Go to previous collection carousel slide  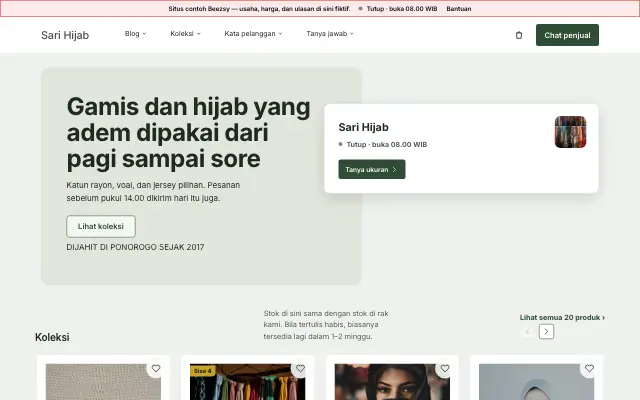click(528, 331)
